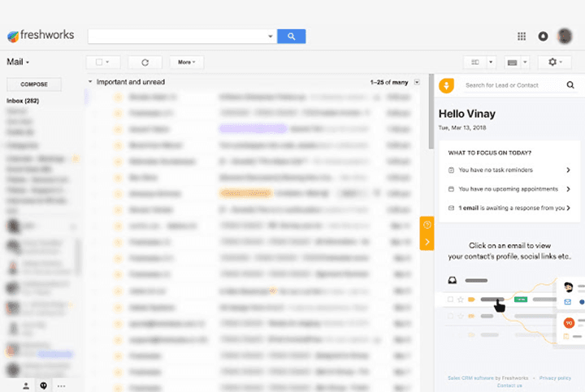This screenshot has width=585, height=392.
Task: Open the user account avatar
Action: (565, 37)
